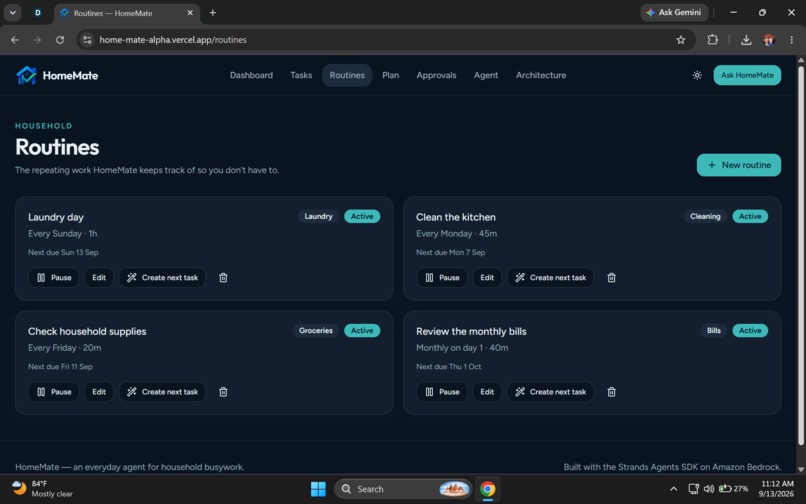Click the "Check household supplies" title
Screen dimensions: 806x504
(x=87, y=331)
